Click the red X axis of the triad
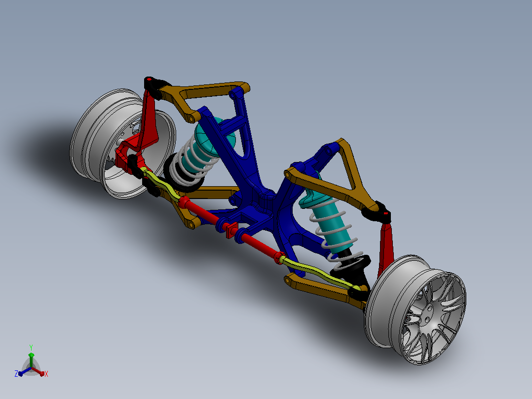The image size is (532, 399). click(x=39, y=371)
